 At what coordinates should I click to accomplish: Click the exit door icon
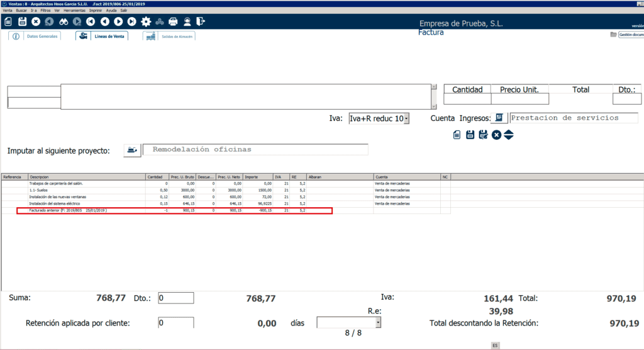click(x=201, y=21)
